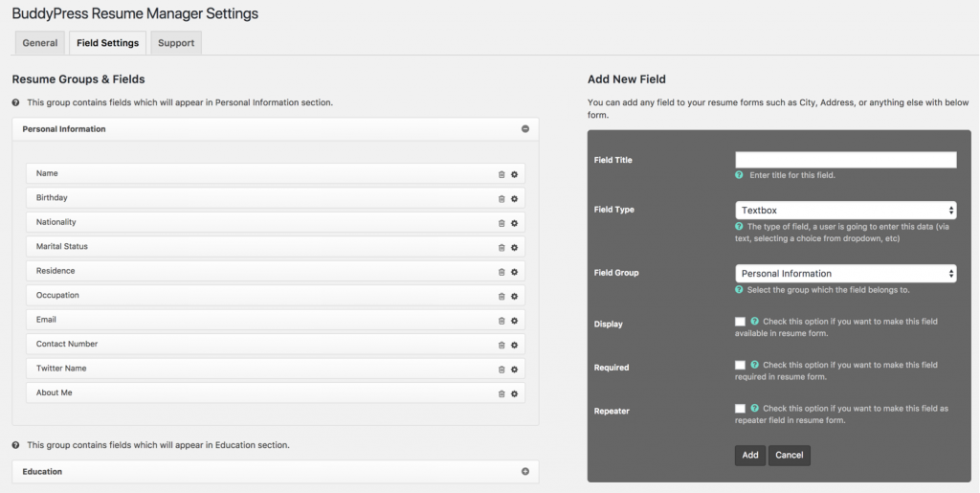Select the Field Settings tab
This screenshot has height=493, width=980.
(107, 43)
